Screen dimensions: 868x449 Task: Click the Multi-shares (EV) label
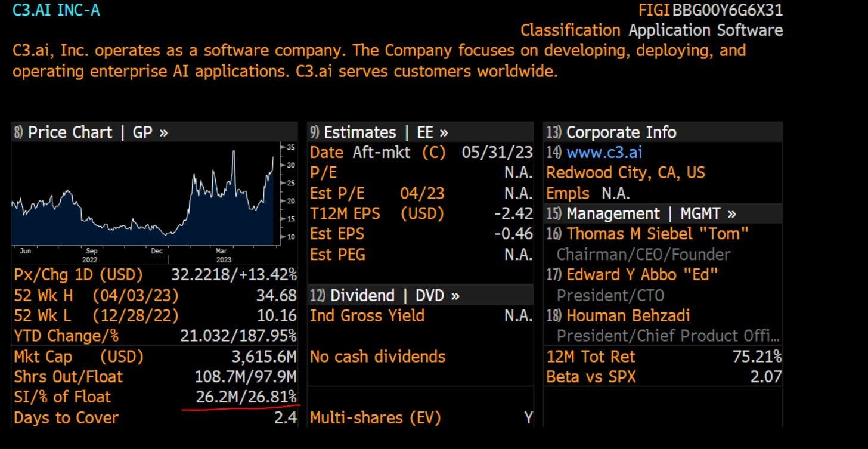[x=376, y=417]
